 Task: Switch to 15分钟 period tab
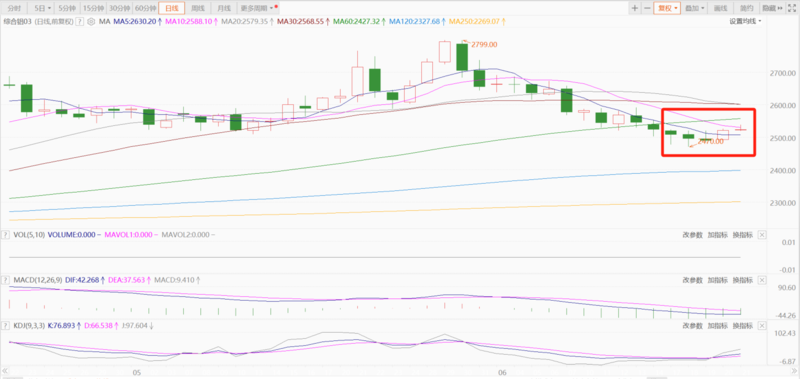(93, 8)
